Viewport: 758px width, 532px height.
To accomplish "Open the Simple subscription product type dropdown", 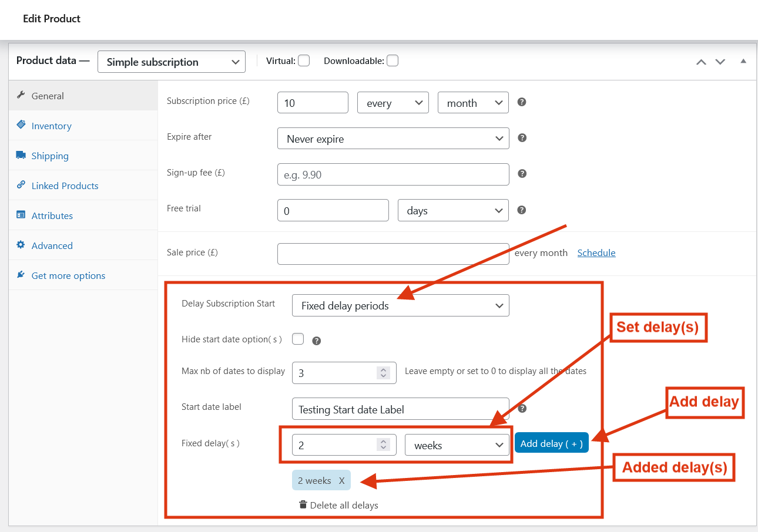I will click(171, 61).
